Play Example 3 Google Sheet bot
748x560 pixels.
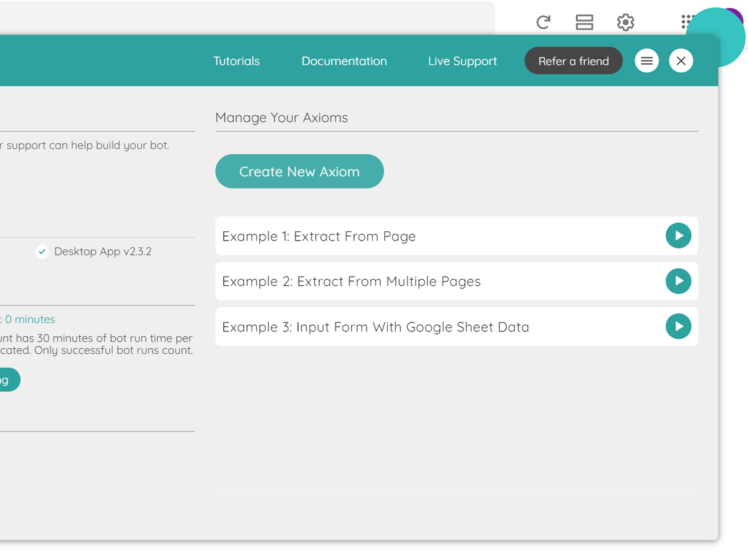678,326
